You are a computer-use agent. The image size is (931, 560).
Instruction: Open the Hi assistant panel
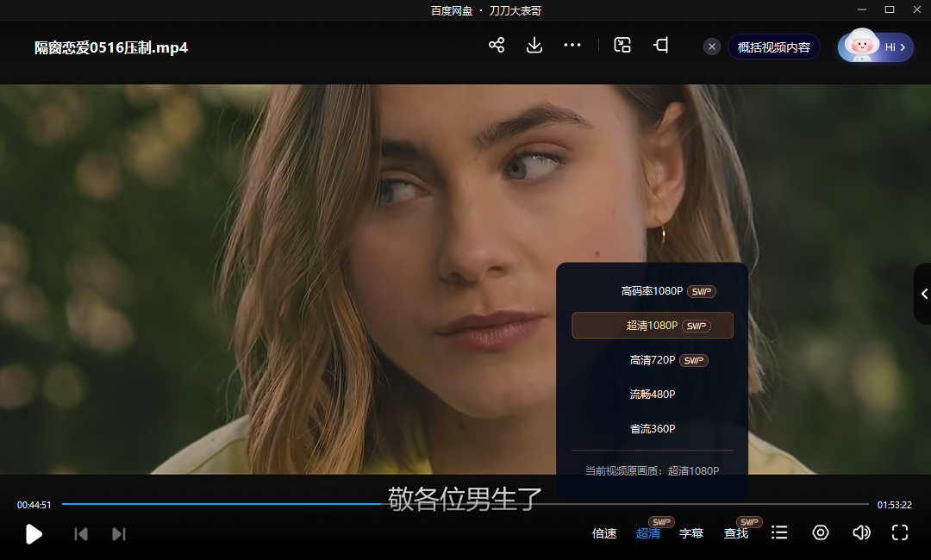tap(875, 47)
